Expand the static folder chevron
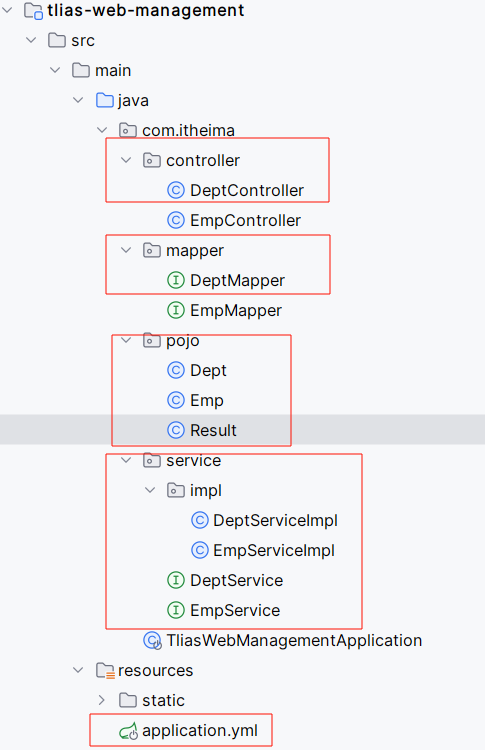485x750 pixels. [x=102, y=700]
